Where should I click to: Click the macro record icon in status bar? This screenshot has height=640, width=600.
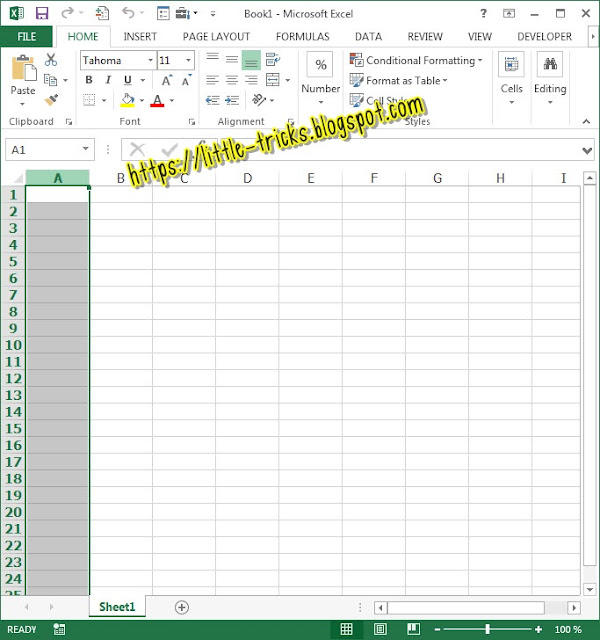point(59,629)
